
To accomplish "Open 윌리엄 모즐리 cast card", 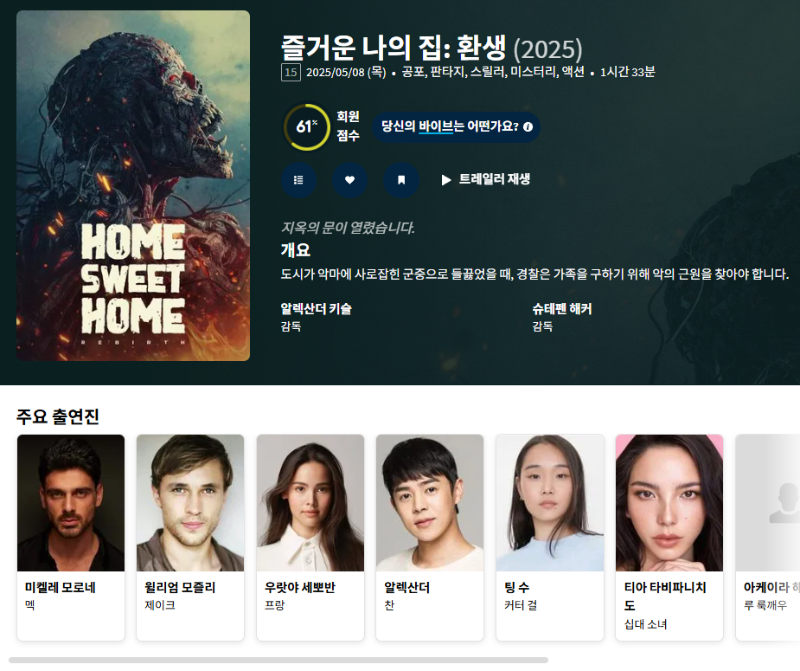I will coord(190,537).
